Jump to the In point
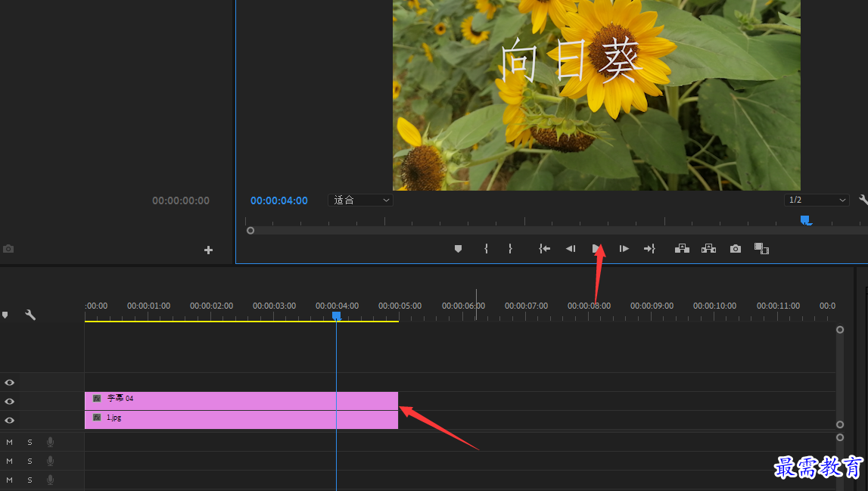The width and height of the screenshot is (868, 491). point(545,249)
